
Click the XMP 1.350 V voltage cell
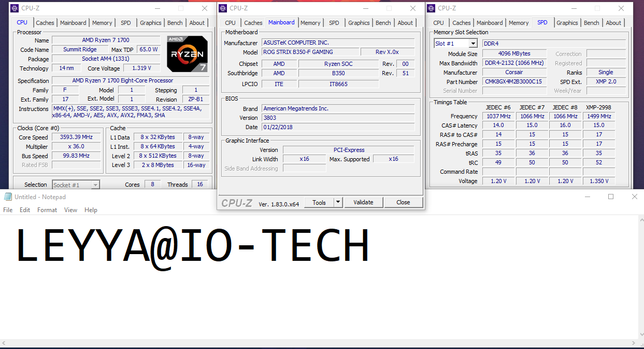click(x=599, y=182)
